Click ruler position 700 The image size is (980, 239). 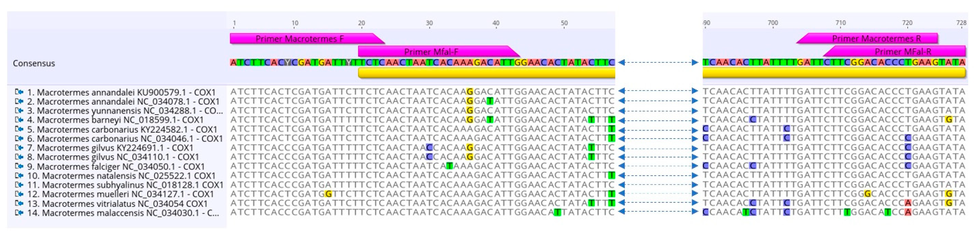(x=773, y=23)
